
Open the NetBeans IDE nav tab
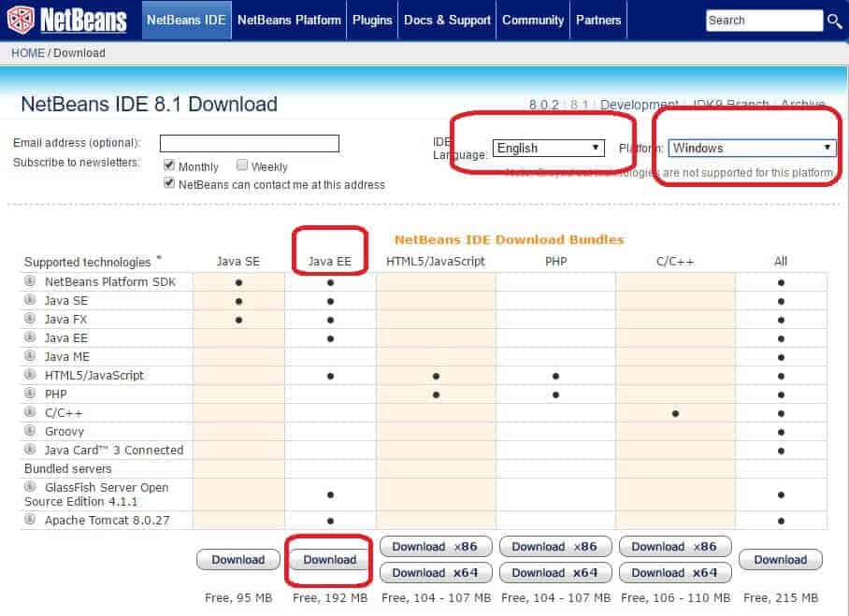pyautogui.click(x=186, y=20)
